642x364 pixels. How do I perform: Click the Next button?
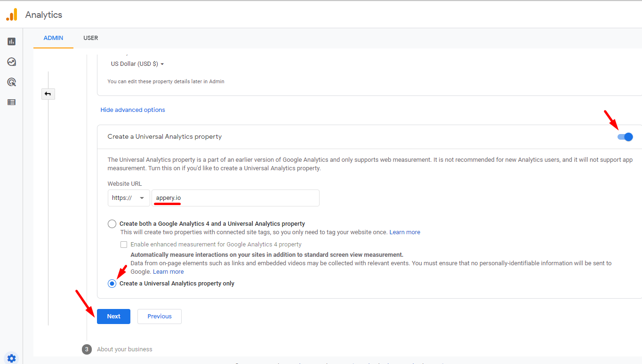point(113,317)
